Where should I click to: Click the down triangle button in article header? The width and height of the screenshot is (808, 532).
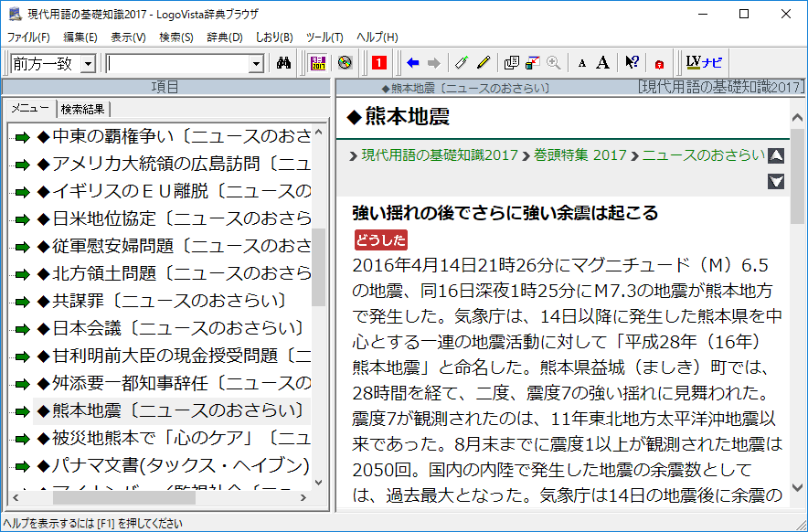point(776,181)
